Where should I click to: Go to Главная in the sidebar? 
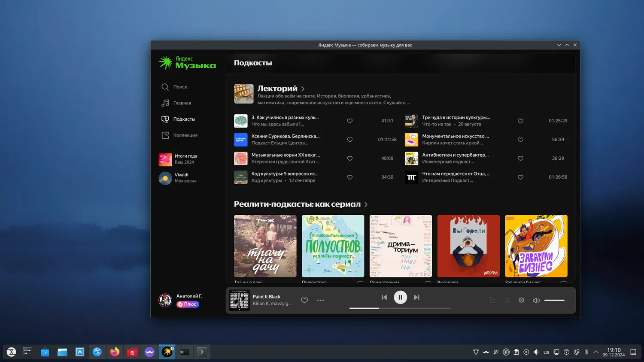176,103
